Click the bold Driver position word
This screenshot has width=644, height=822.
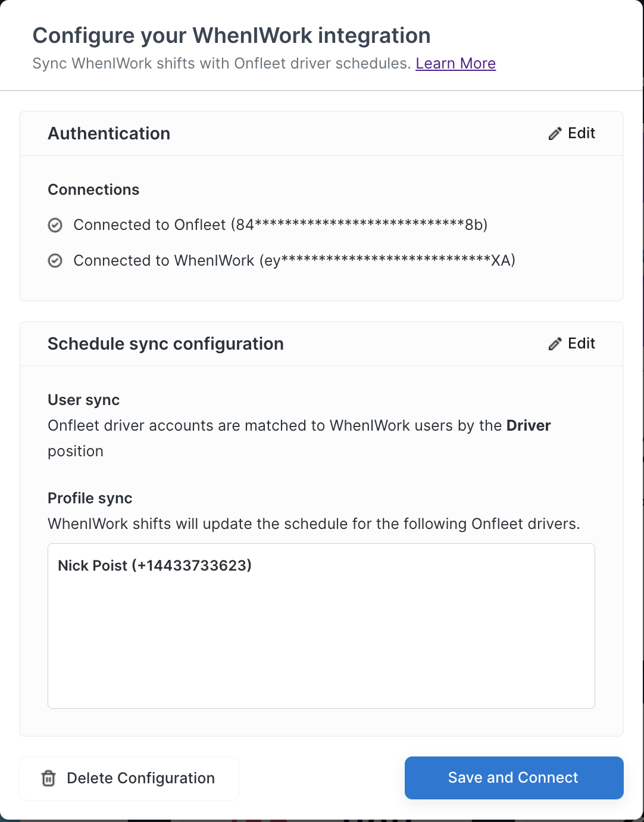(x=529, y=425)
